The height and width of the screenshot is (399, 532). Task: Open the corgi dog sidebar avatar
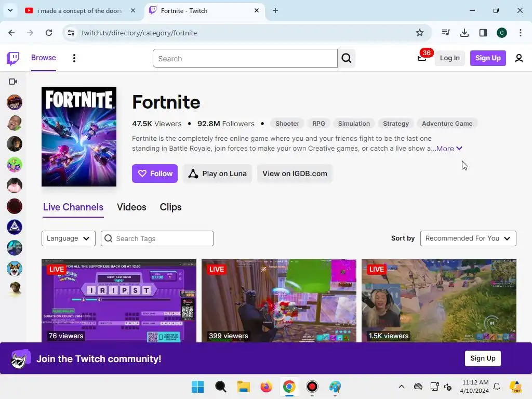click(x=15, y=269)
